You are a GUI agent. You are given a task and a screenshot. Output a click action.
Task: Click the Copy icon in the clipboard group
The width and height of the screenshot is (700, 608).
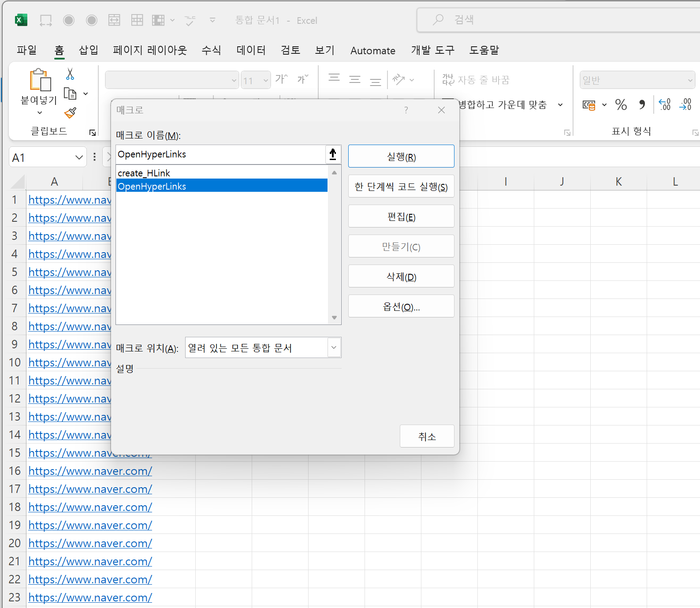point(70,93)
